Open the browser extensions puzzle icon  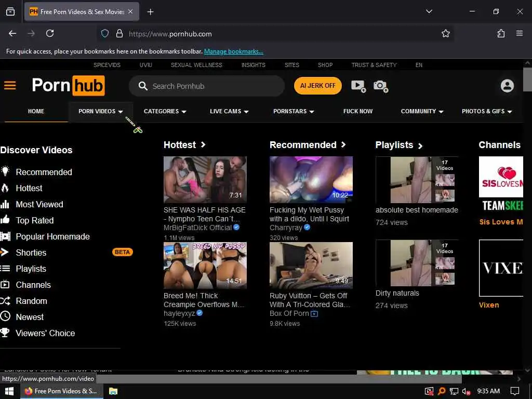(x=501, y=33)
